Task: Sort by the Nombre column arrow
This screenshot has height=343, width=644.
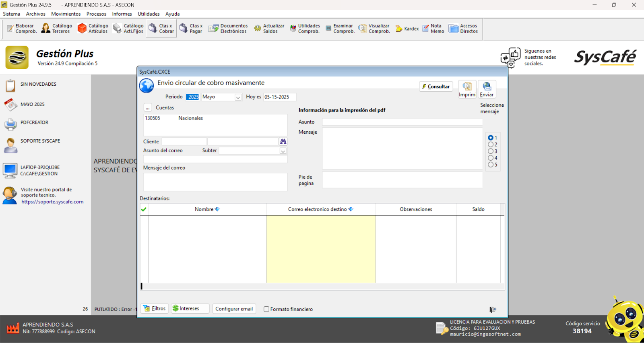Action: pos(217,209)
